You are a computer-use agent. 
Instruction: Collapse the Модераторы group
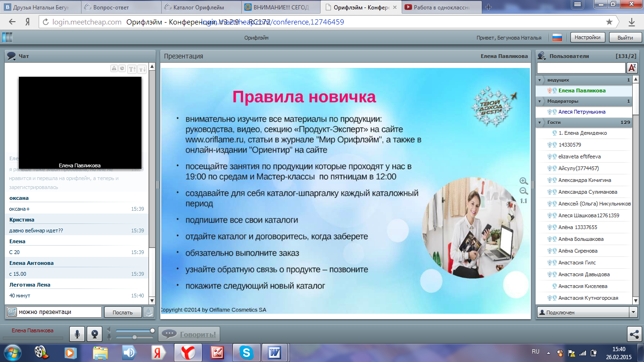540,101
